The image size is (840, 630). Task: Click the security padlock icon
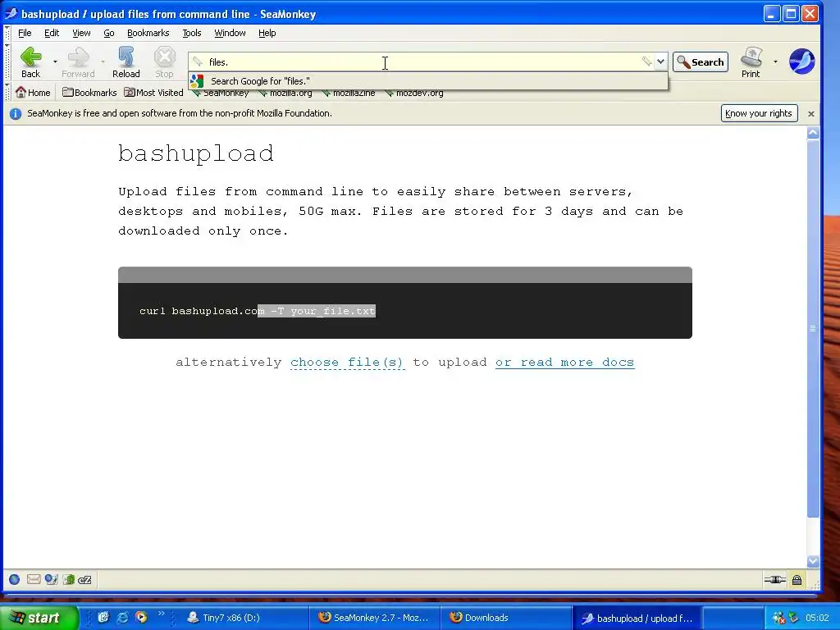[797, 580]
